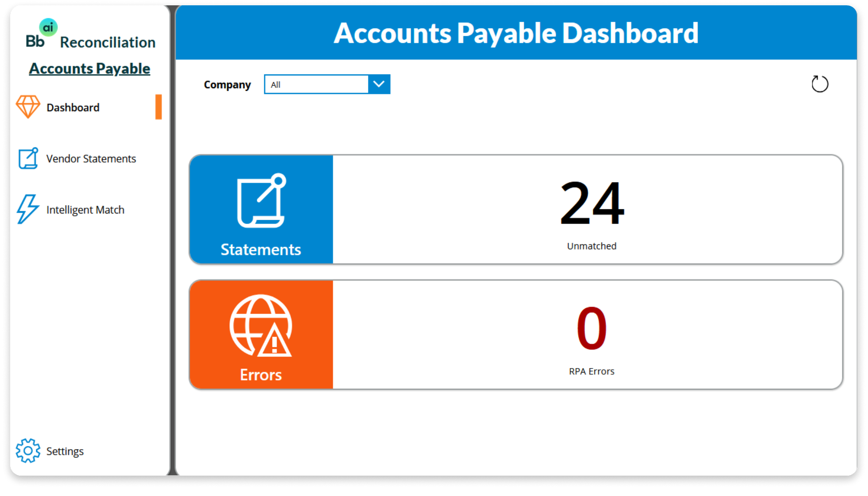This screenshot has width=868, height=496.
Task: Open Vendor Statements via its document icon
Action: coord(27,158)
